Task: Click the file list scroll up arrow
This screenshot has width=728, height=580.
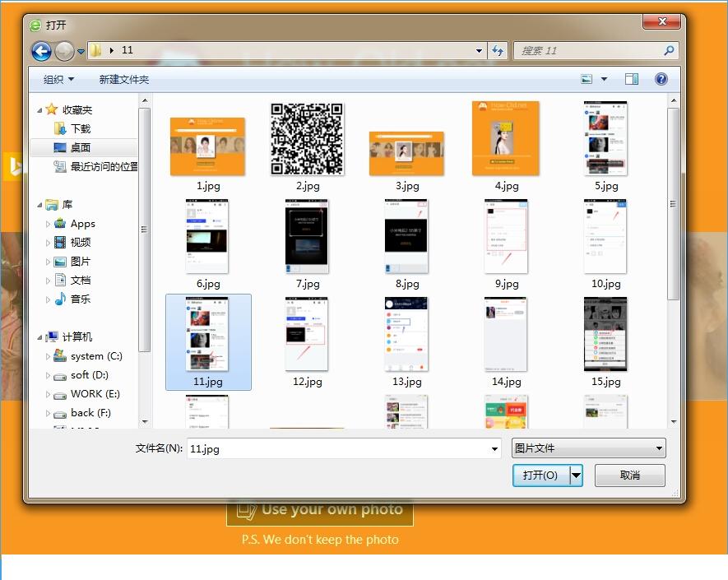Action: tap(674, 100)
